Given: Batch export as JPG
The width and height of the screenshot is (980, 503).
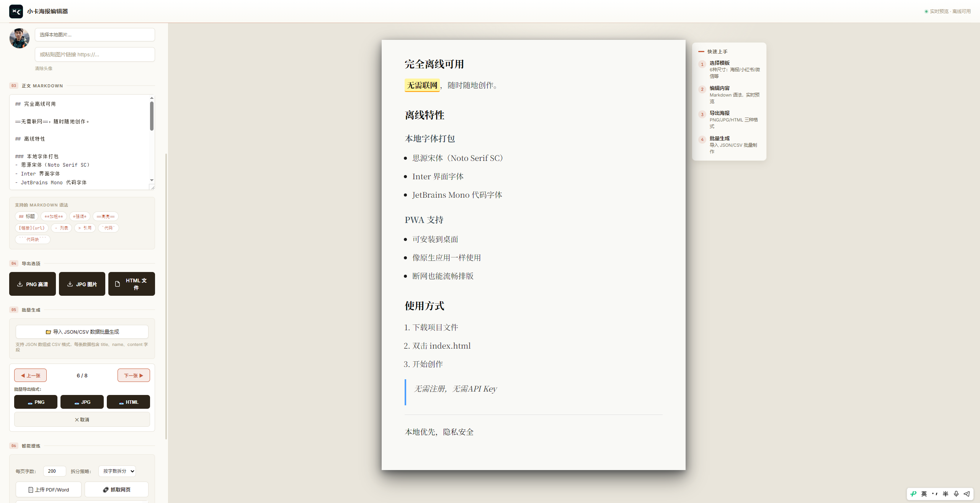Looking at the screenshot, I should coord(82,402).
